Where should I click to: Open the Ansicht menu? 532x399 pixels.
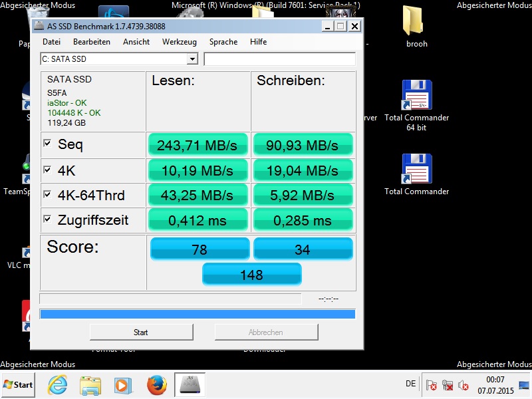136,42
